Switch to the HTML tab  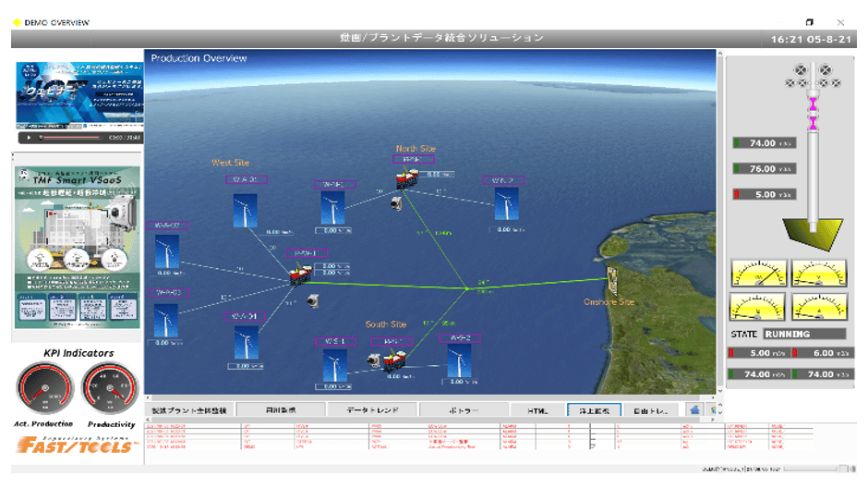point(537,410)
